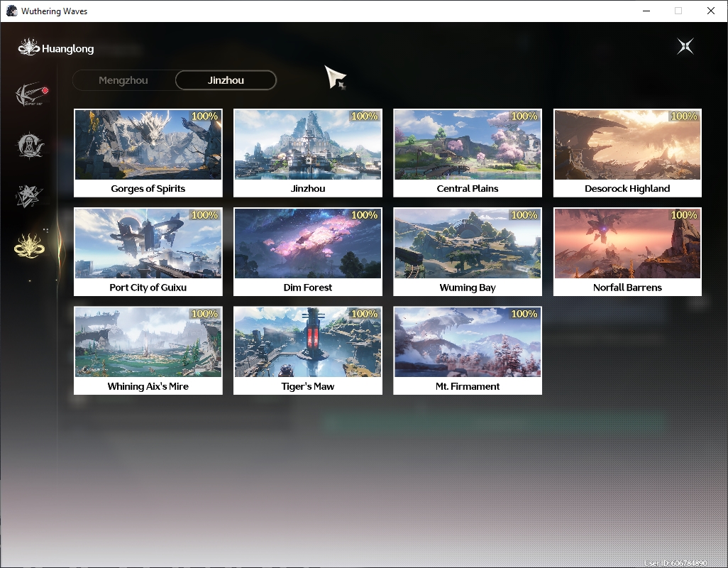The height and width of the screenshot is (568, 728).
Task: Switch to the Mengzhou tab
Action: 123,80
